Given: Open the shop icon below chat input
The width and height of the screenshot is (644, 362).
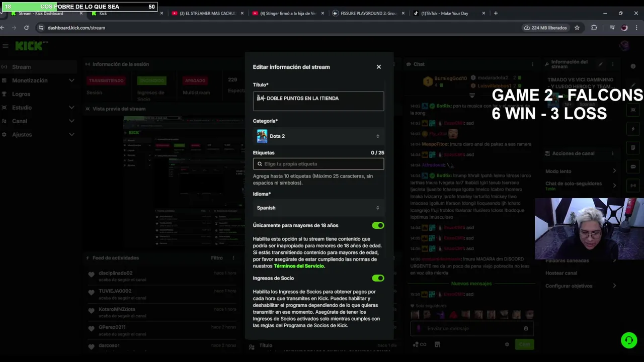Looking at the screenshot, I should 437,344.
